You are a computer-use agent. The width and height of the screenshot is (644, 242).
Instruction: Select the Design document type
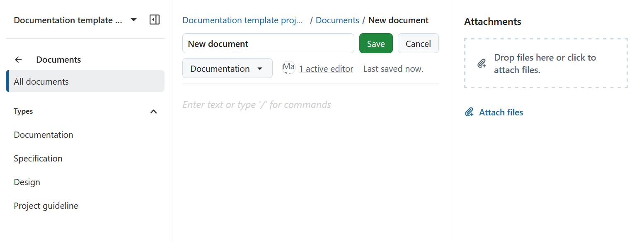[x=27, y=182]
